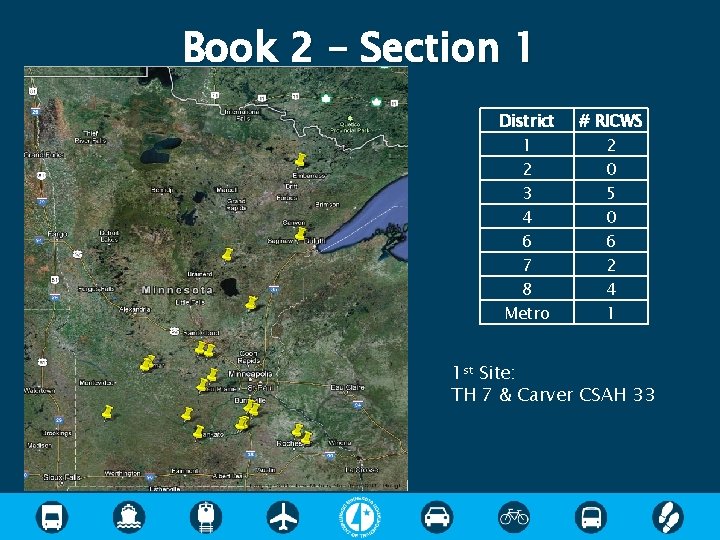
Task: Select the yellow pushpin north of Brainerd
Action: pyautogui.click(x=227, y=254)
